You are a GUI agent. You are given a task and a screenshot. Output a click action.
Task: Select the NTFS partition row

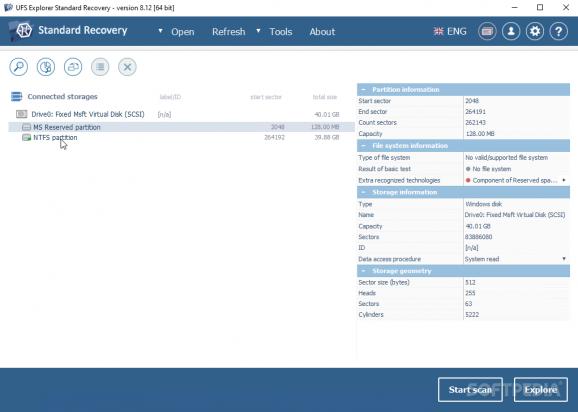[181, 137]
